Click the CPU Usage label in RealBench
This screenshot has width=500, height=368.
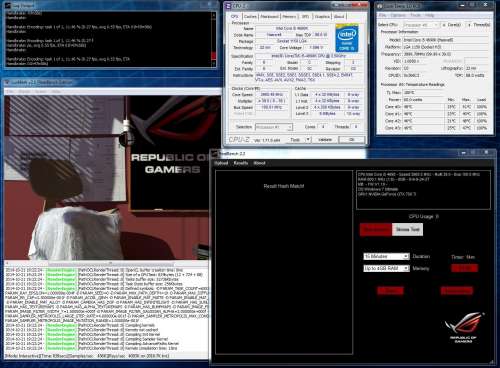(x=424, y=216)
